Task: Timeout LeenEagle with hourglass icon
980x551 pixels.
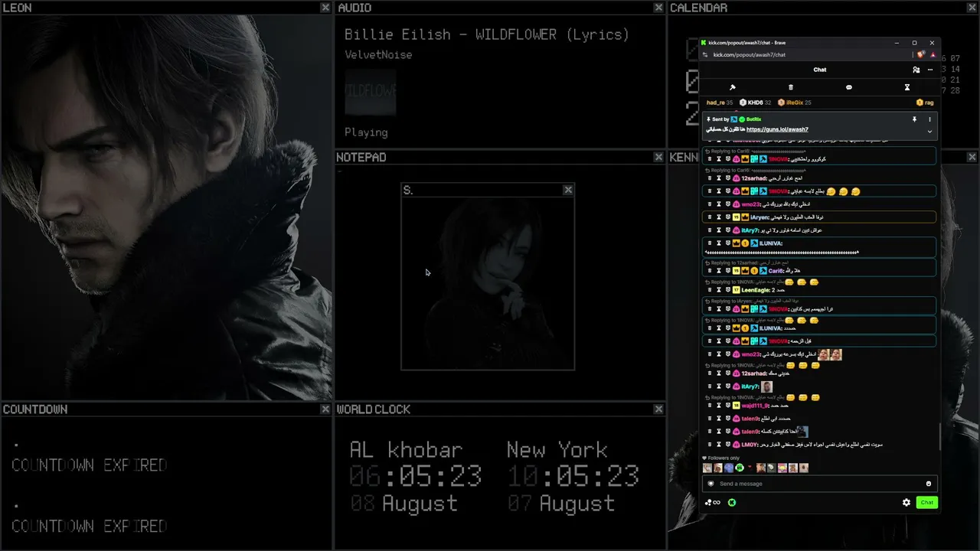Action: point(718,290)
